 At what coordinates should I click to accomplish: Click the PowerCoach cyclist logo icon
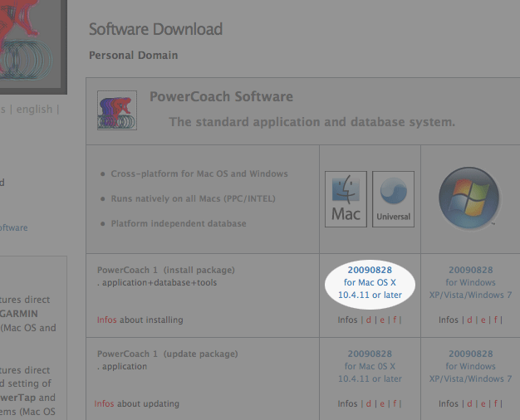tap(117, 110)
